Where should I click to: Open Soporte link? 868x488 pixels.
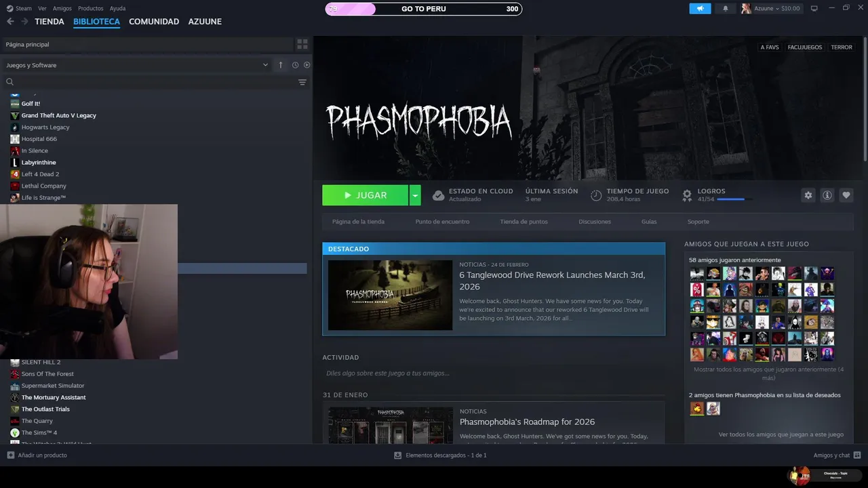[698, 222]
